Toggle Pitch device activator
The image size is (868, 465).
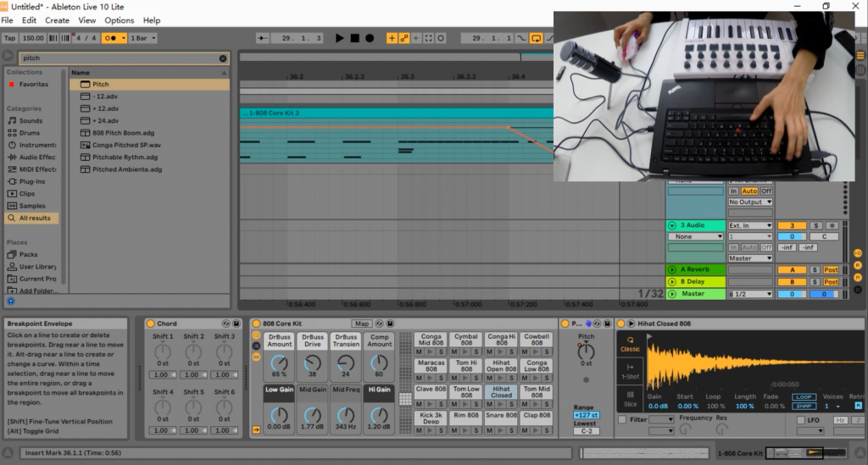[565, 324]
